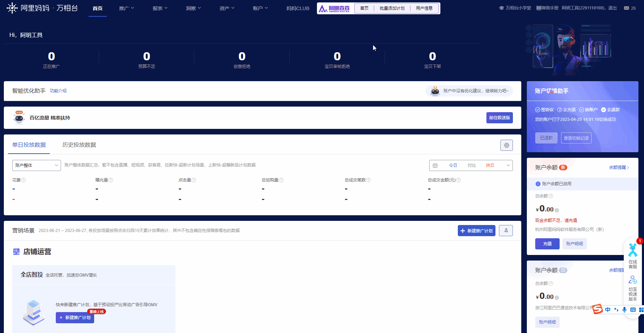Click 查看切换记录 button

point(576,138)
